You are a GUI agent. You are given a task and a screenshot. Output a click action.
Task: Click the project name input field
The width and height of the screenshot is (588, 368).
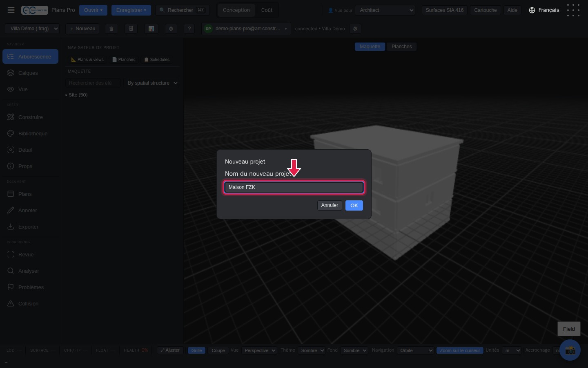[294, 187]
